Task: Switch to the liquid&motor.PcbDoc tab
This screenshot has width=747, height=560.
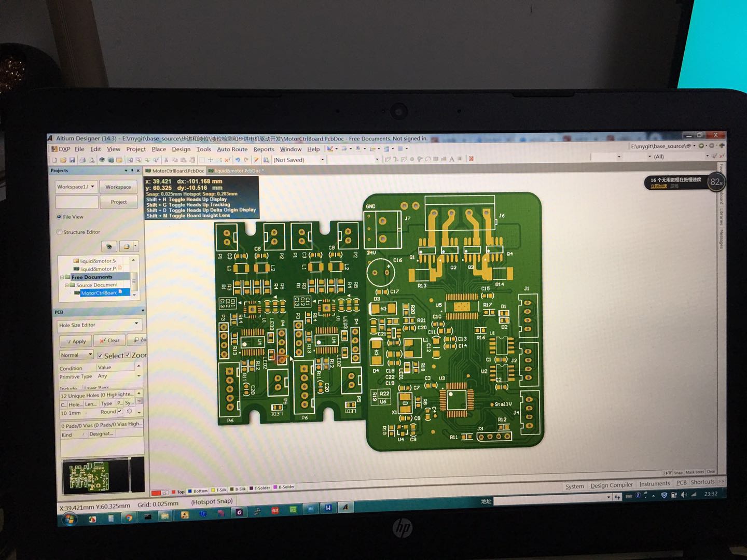Action: [x=237, y=171]
